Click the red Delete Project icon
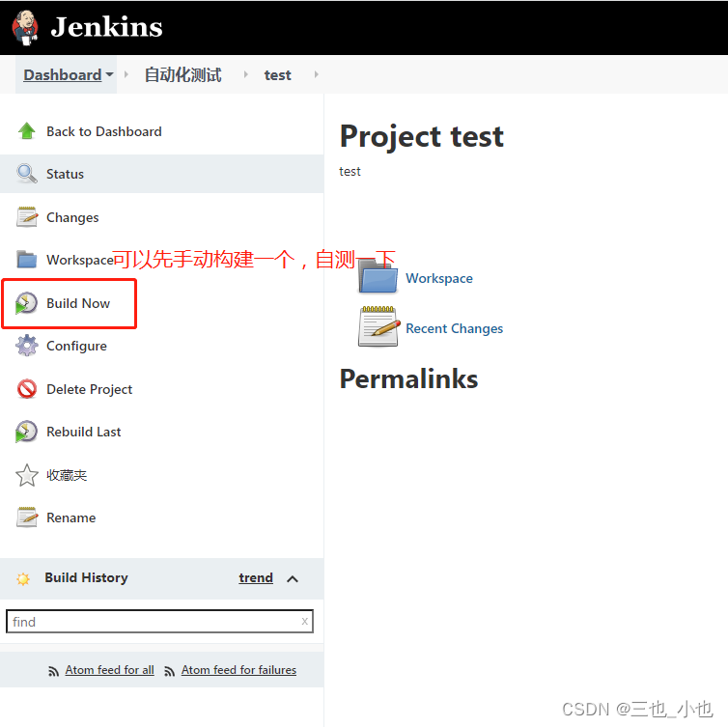This screenshot has height=727, width=728. [x=27, y=388]
